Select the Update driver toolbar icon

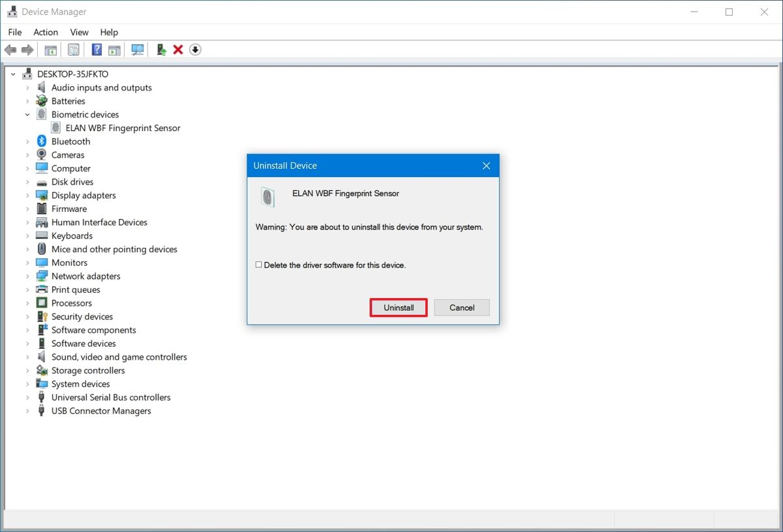(x=161, y=50)
